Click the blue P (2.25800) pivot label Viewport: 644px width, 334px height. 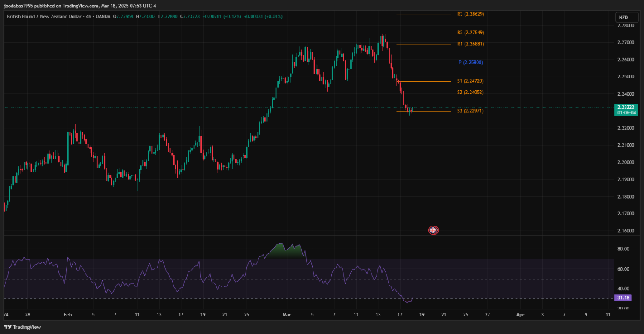[471, 63]
